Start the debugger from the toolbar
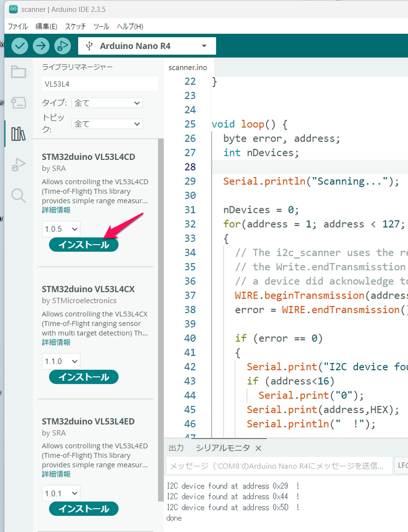Image resolution: width=408 pixels, height=532 pixels. tap(62, 46)
